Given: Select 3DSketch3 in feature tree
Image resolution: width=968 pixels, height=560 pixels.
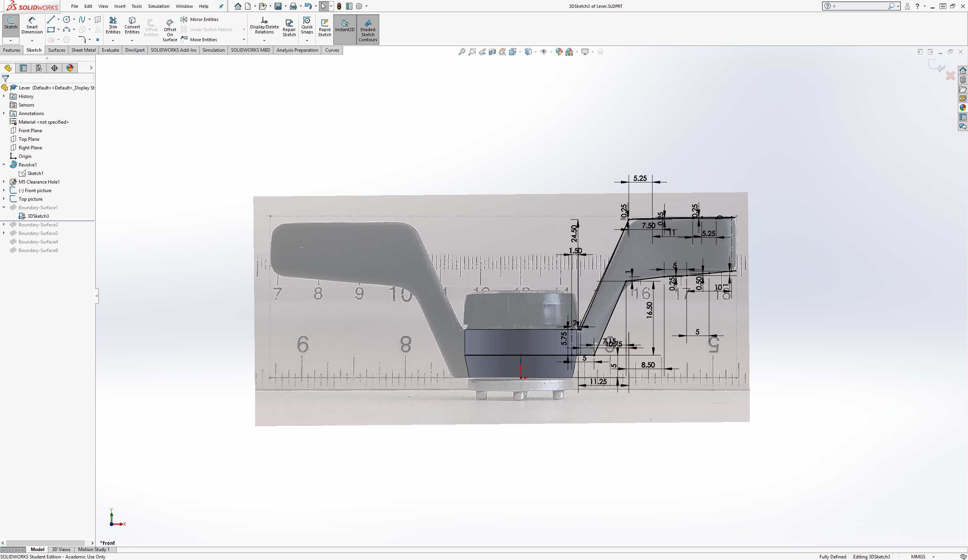Looking at the screenshot, I should coord(38,216).
